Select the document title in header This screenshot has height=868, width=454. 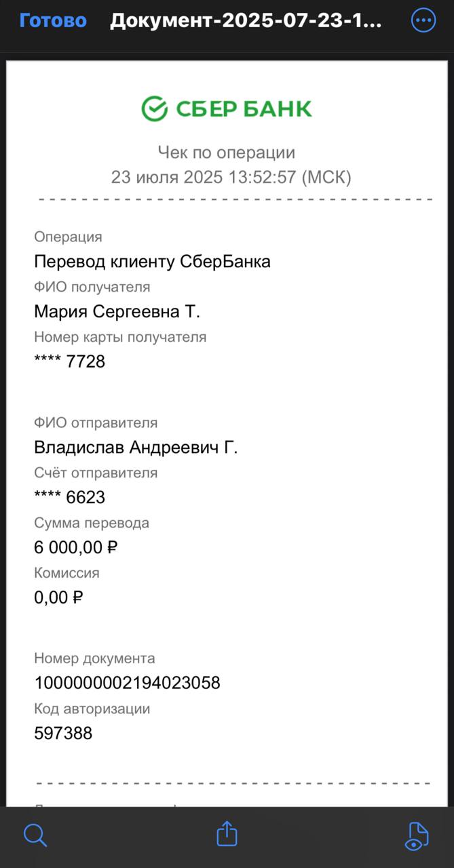pyautogui.click(x=246, y=21)
